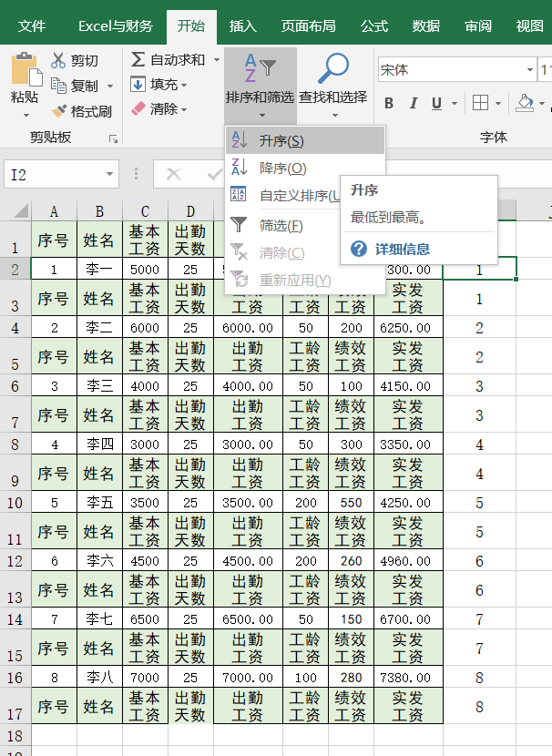Expand the Paste options dropdown arrow
Screen dimensions: 552x756
[26, 116]
